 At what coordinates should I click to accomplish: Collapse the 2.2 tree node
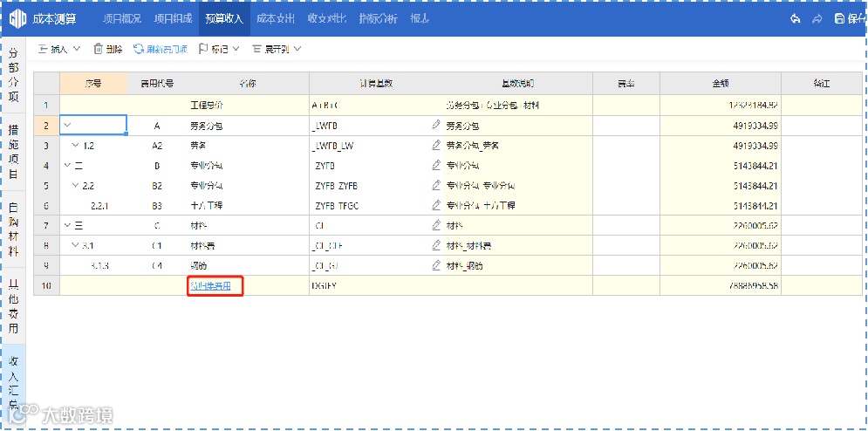tap(76, 186)
